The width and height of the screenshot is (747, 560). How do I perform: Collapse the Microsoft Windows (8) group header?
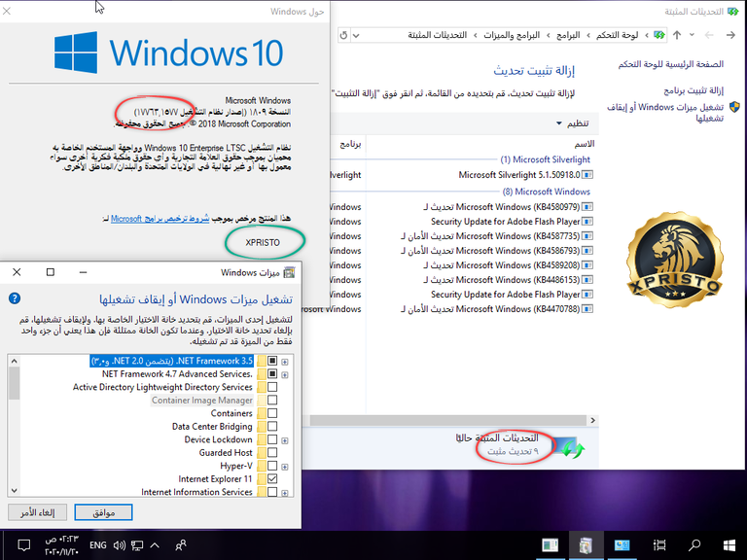[546, 192]
